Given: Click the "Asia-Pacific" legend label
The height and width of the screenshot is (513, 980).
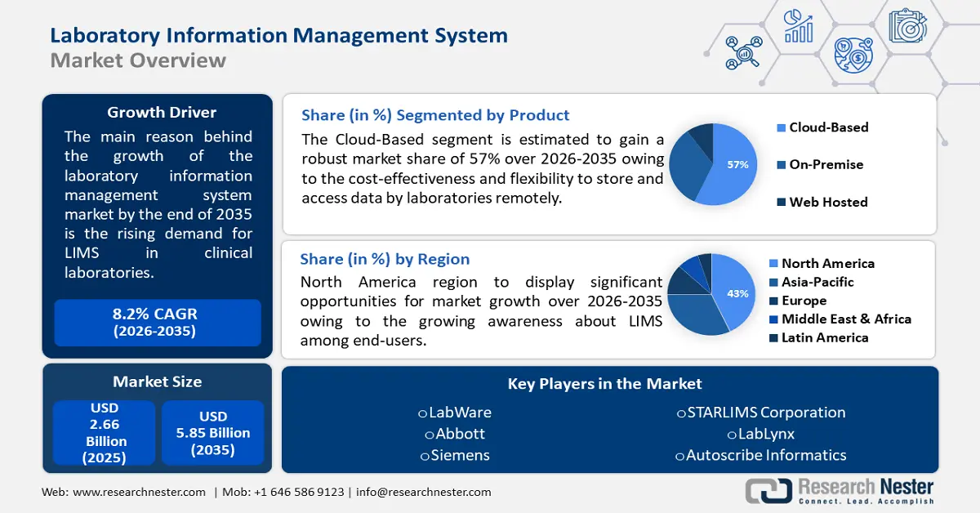Looking at the screenshot, I should (x=817, y=283).
